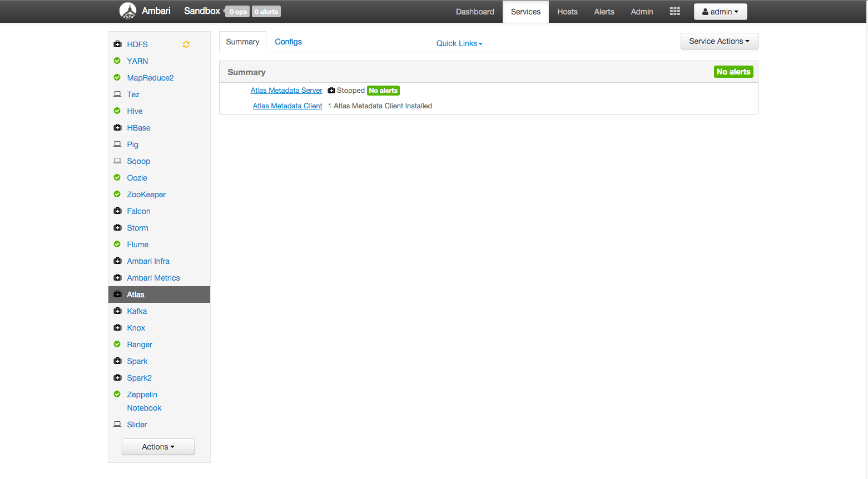
Task: Click the Hive green status icon
Action: coord(117,111)
